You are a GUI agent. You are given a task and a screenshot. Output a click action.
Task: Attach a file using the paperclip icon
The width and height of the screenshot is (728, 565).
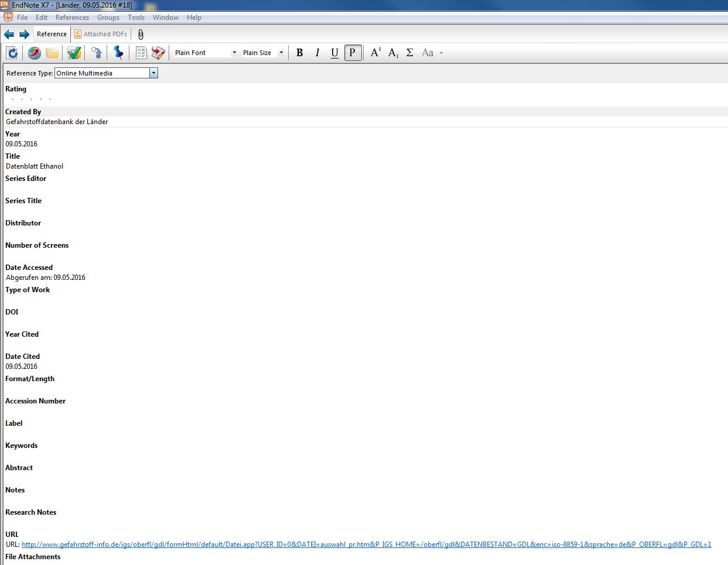point(141,34)
